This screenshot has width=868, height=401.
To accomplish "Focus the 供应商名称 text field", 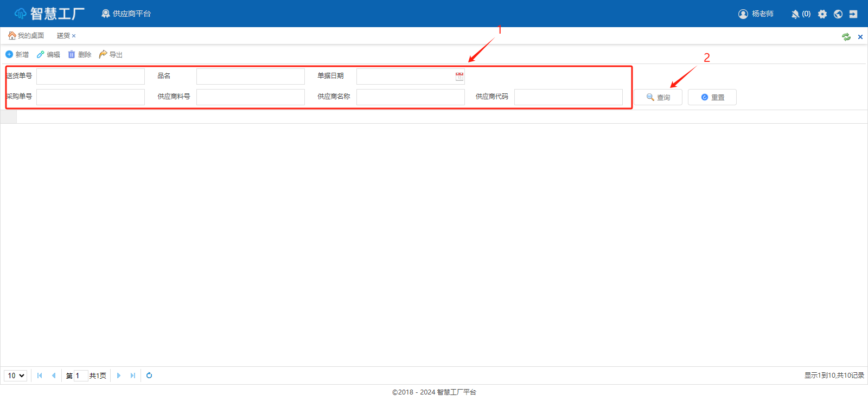I will 410,97.
